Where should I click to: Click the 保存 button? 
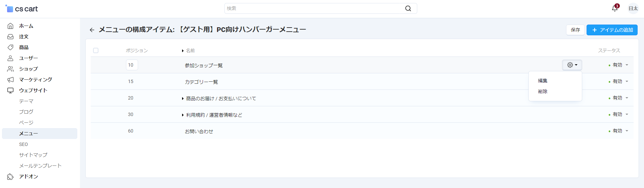tap(575, 30)
